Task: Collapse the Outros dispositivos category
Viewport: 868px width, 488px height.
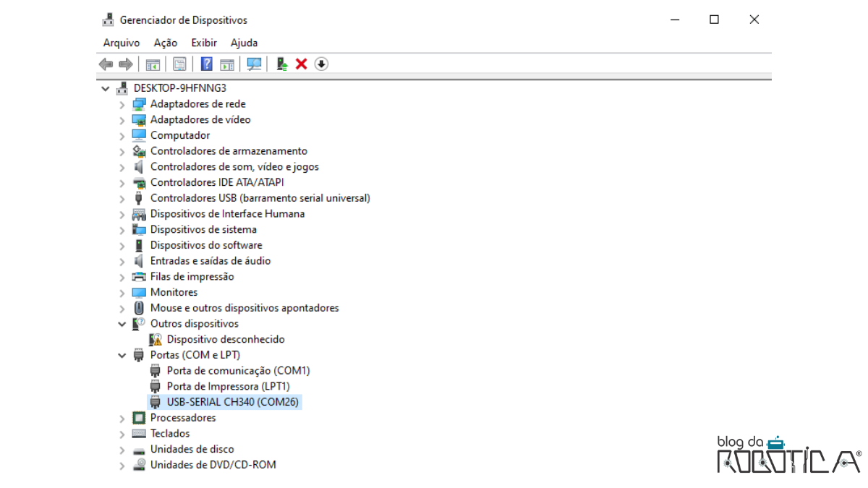Action: click(122, 323)
